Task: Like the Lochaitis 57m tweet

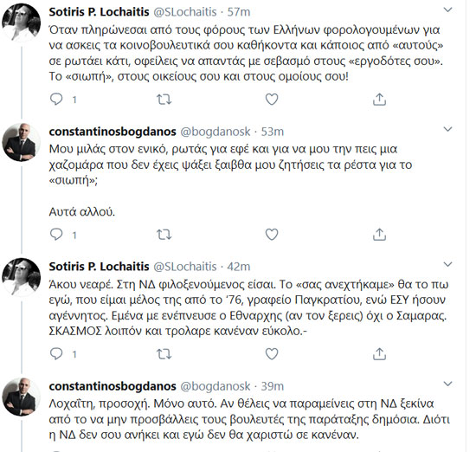Action: pos(272,100)
